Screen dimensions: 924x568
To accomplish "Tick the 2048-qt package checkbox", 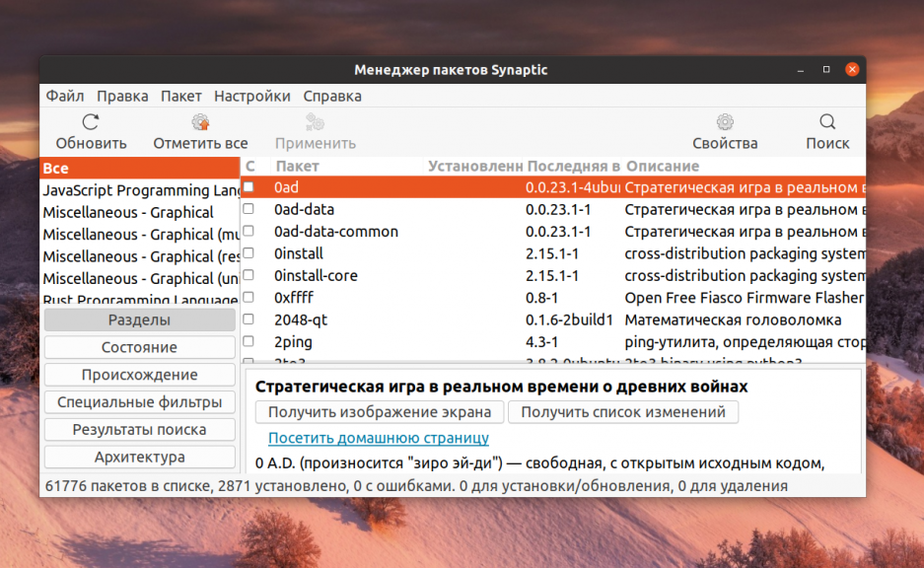I will tap(249, 319).
